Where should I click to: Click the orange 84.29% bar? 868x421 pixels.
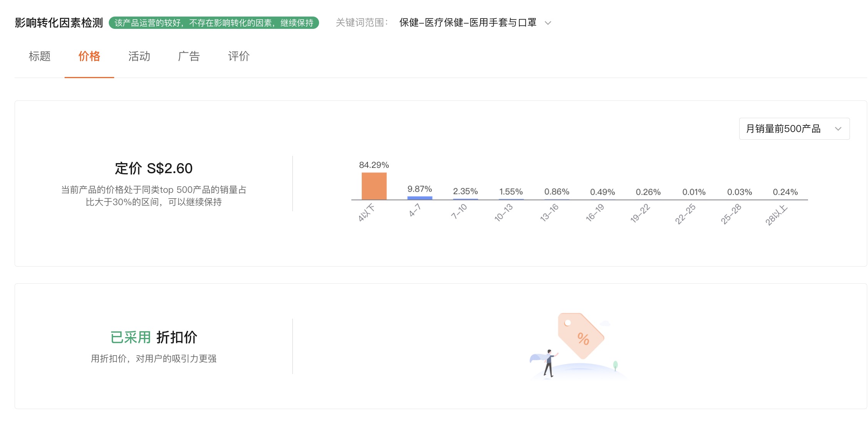pos(374,186)
